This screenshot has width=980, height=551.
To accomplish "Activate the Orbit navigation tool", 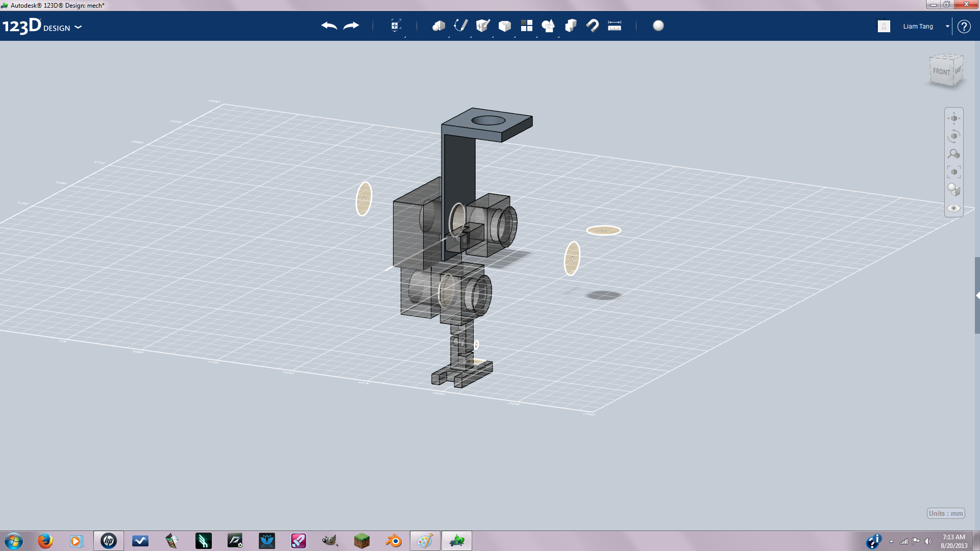I will coord(954,136).
